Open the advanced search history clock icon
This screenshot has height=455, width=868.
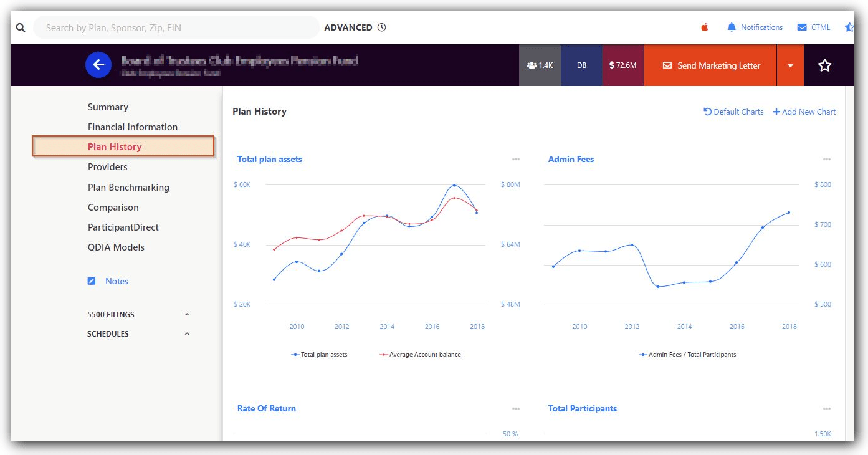(382, 27)
